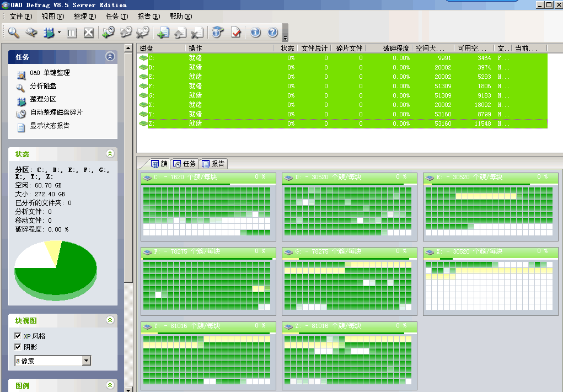Click the 自动整理磁盘碎片 task link
This screenshot has width=563, height=392.
(57, 112)
